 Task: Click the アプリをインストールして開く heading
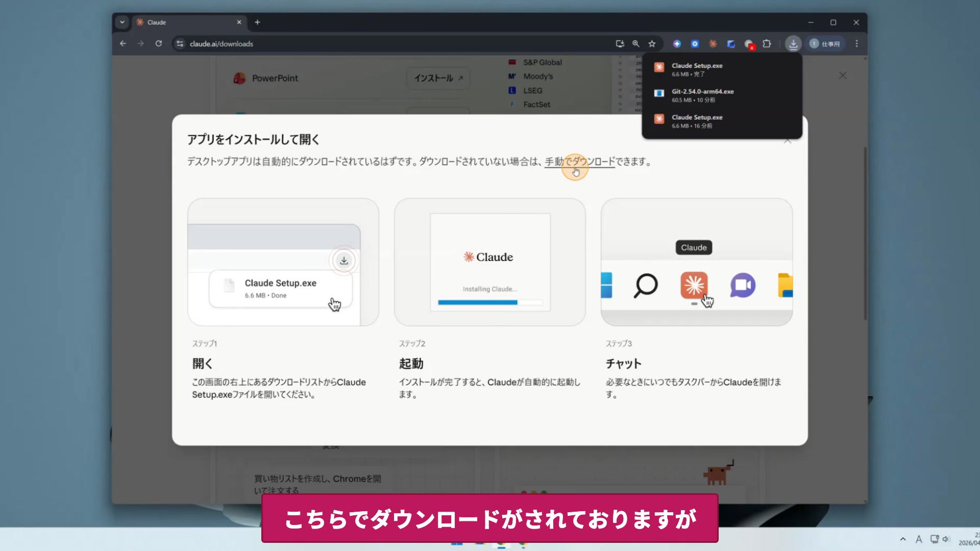[x=253, y=139]
